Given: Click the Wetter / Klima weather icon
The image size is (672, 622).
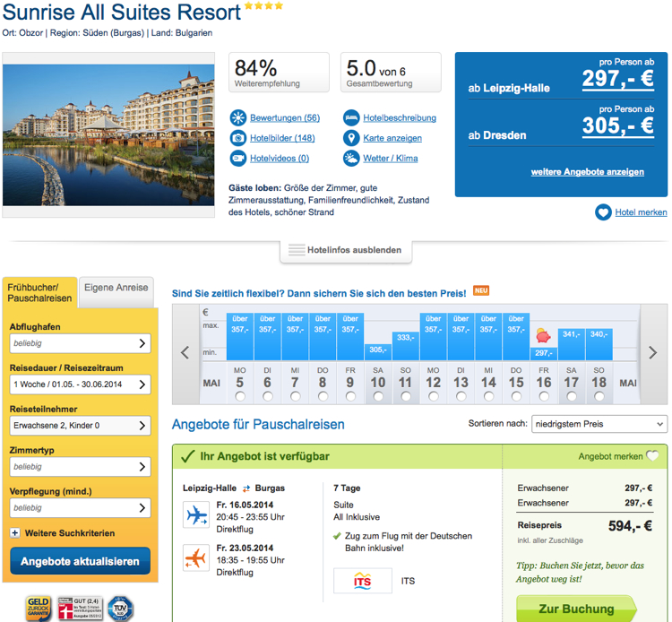Looking at the screenshot, I should pos(351,158).
